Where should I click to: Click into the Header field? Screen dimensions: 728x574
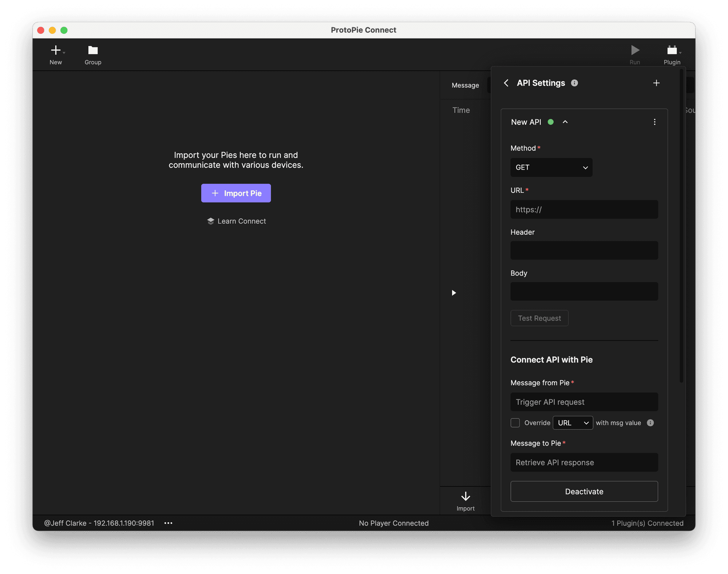coord(584,250)
